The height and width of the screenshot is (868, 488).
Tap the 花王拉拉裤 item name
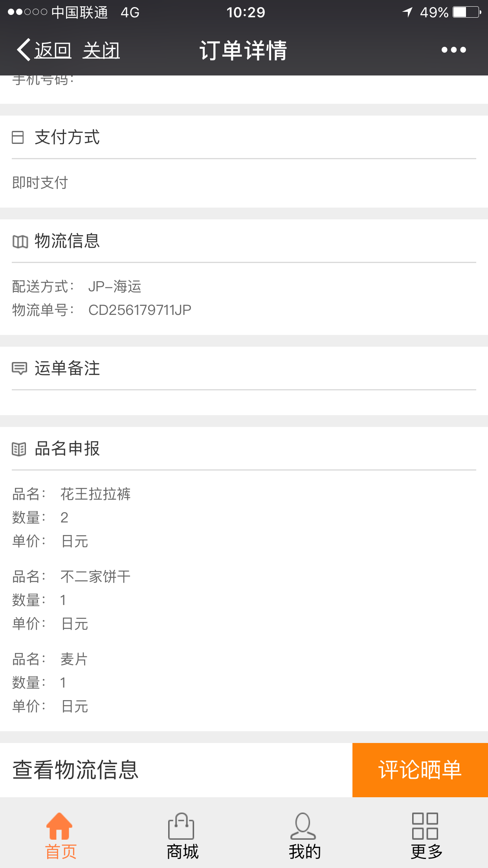95,494
